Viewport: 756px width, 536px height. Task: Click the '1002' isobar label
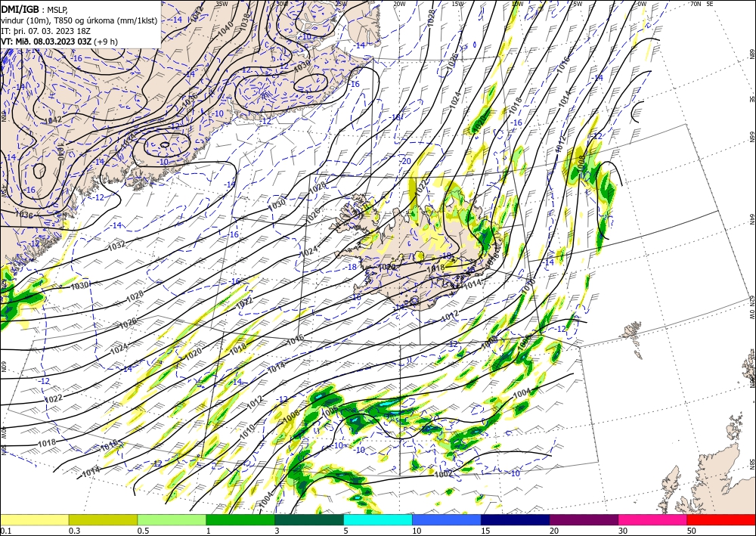pyautogui.click(x=444, y=474)
